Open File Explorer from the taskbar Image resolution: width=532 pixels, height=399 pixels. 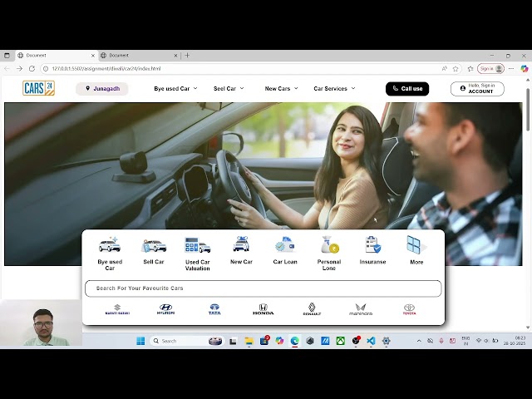[x=249, y=341]
